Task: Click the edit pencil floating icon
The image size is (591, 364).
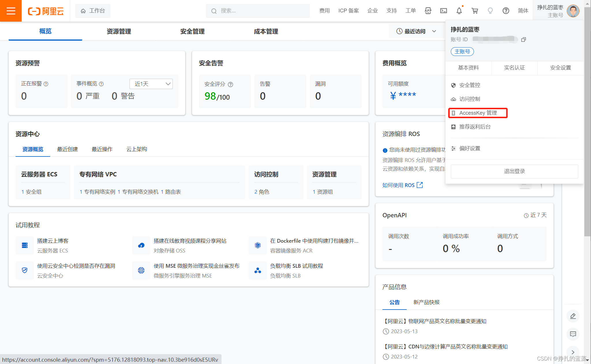Action: coord(573,316)
